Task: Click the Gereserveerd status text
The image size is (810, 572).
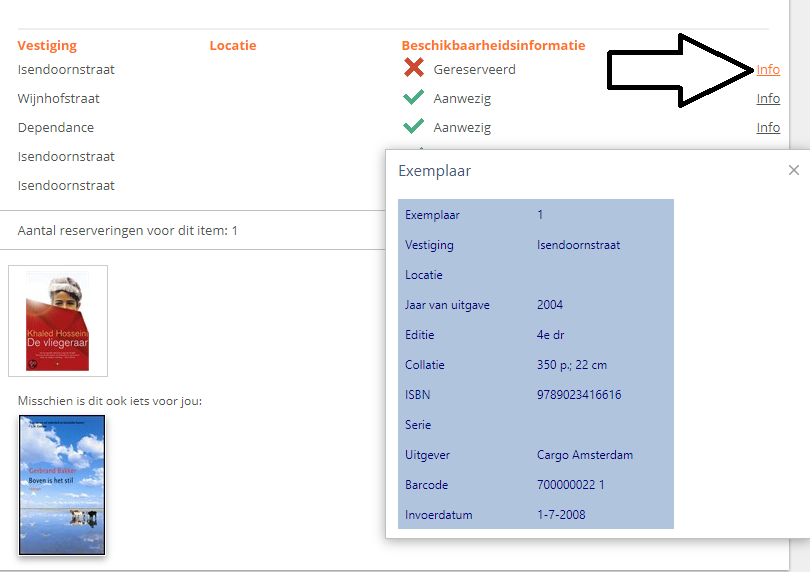Action: click(x=474, y=70)
